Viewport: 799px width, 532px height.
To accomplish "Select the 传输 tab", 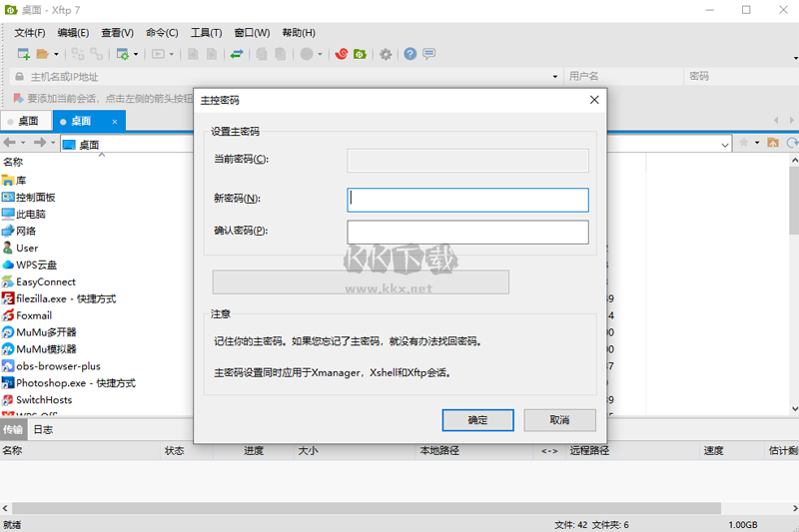I will tap(13, 429).
